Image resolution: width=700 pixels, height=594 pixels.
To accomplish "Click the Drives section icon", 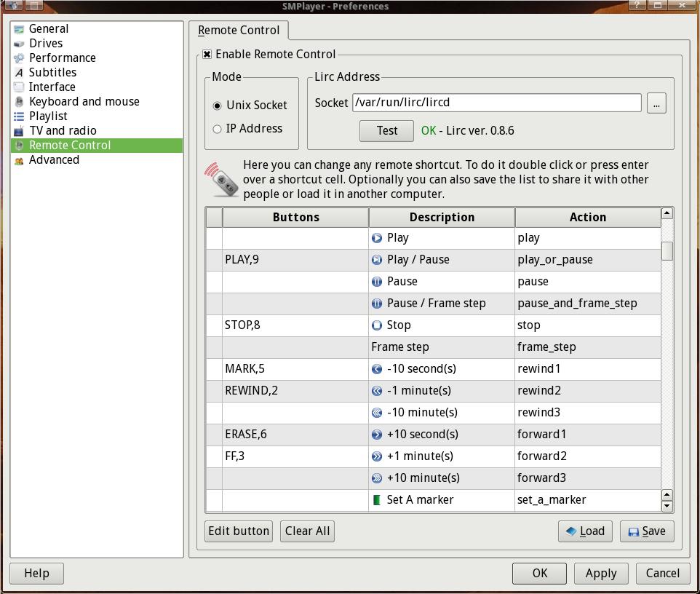I will click(x=19, y=44).
